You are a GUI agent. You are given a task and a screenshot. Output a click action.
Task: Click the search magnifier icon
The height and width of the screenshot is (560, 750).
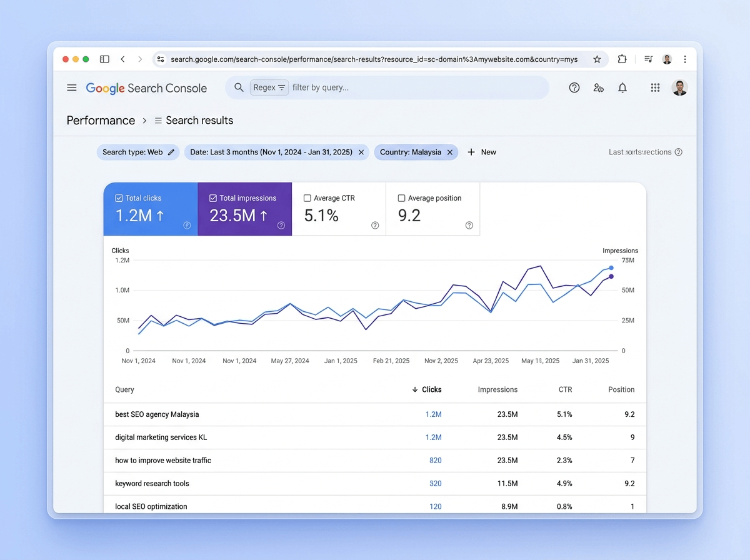(x=239, y=87)
